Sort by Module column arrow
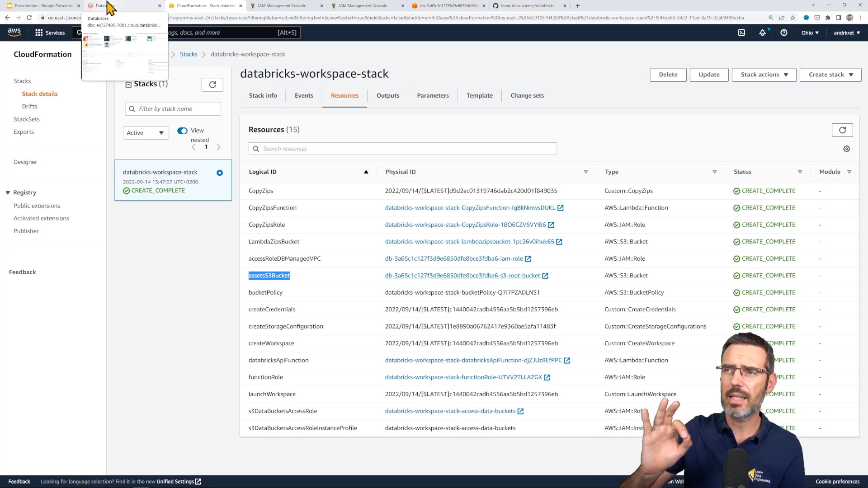The height and width of the screenshot is (488, 868). [x=849, y=172]
